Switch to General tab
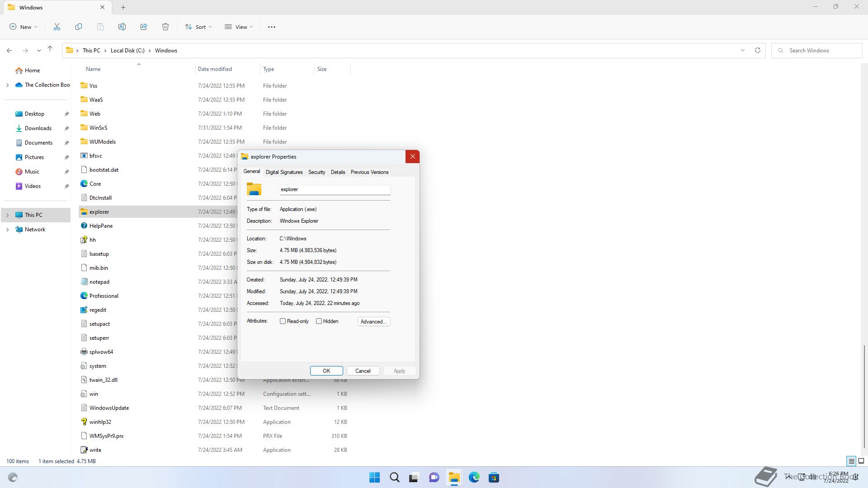This screenshot has width=868, height=488. pyautogui.click(x=252, y=172)
